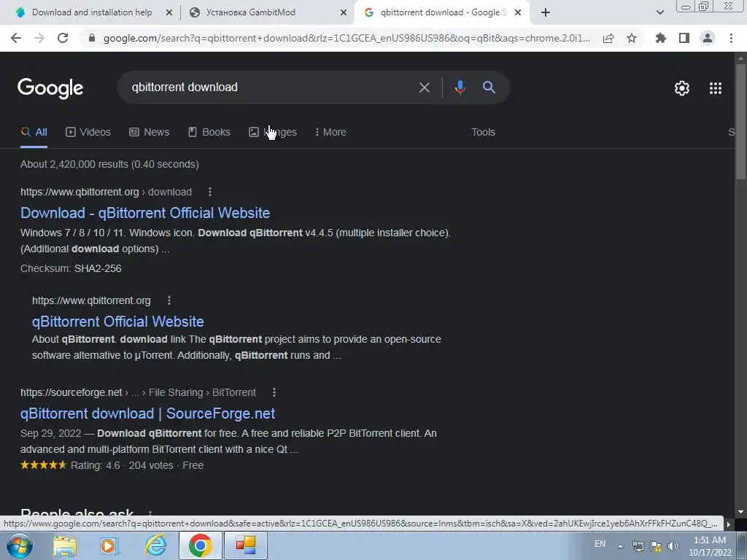Open the volume speaker tray icon
747x560 pixels.
[x=673, y=546]
